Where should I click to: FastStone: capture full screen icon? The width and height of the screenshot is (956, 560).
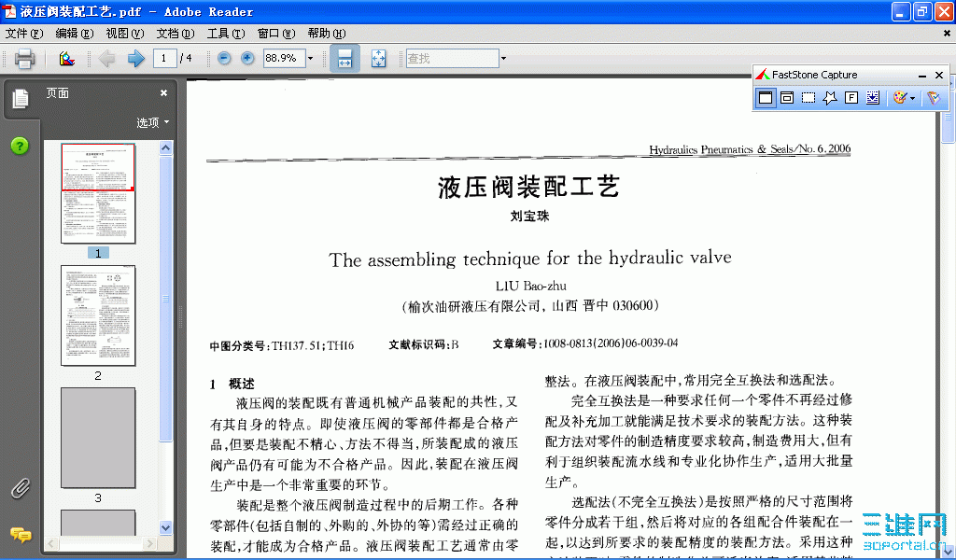[x=851, y=97]
